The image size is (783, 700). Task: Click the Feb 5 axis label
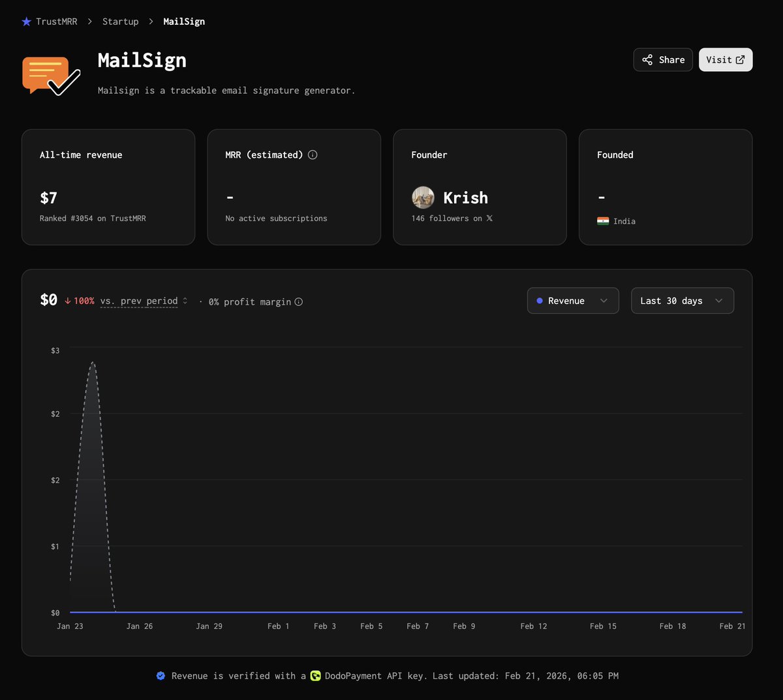(371, 626)
